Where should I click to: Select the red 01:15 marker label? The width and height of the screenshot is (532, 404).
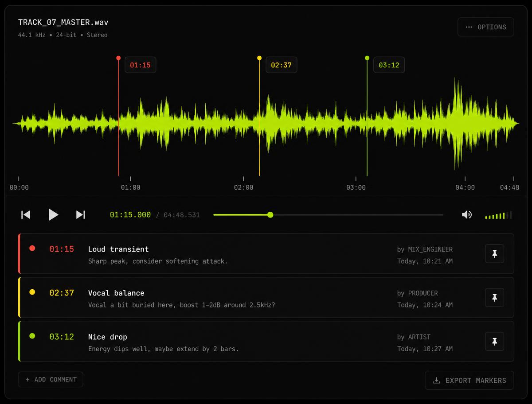click(140, 65)
